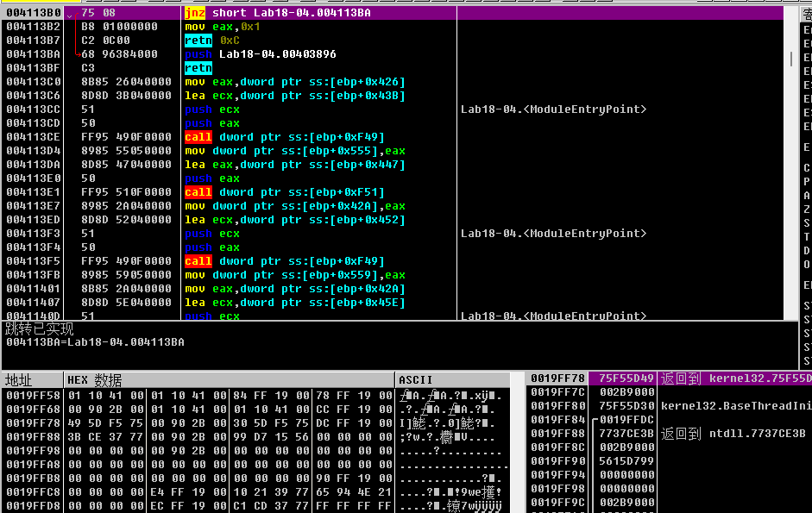Click kernel32.BaseThreadIni stack comment
This screenshot has width=812, height=513.
pyautogui.click(x=736, y=406)
